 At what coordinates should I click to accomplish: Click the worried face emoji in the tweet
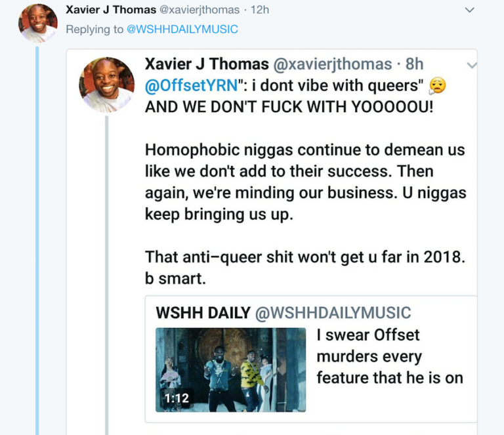click(x=436, y=85)
